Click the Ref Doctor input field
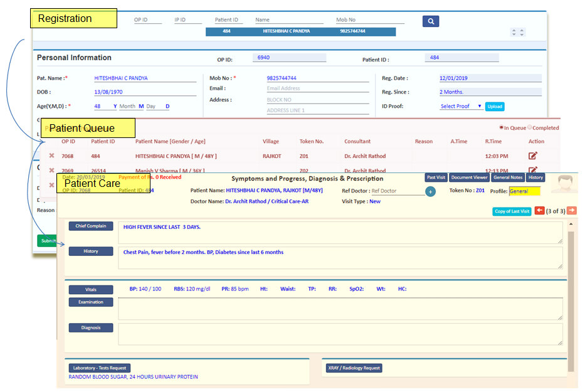The width and height of the screenshot is (585, 392). 398,191
